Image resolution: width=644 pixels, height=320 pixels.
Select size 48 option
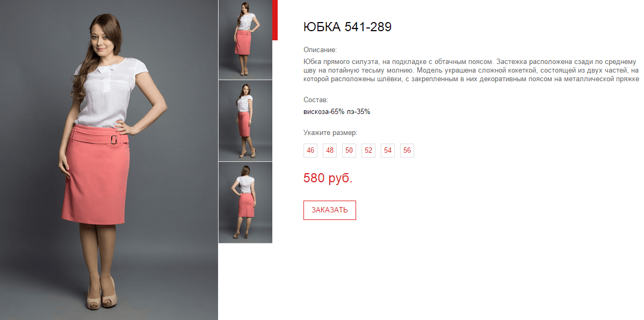(330, 151)
